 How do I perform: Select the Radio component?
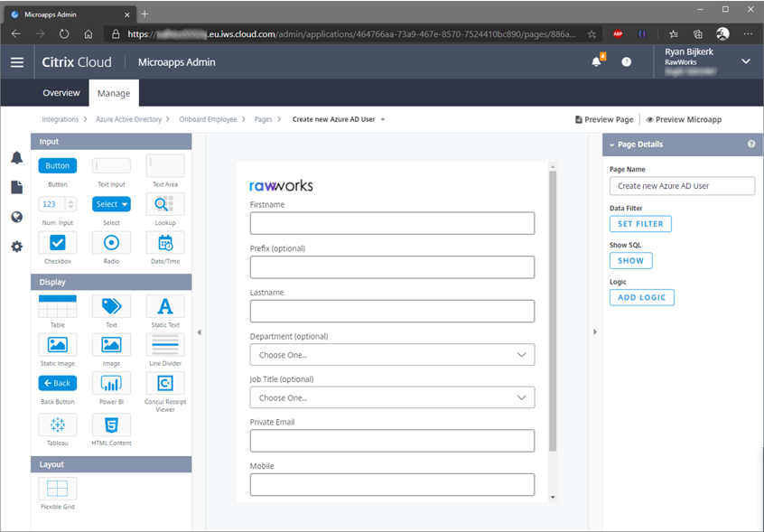pyautogui.click(x=111, y=243)
